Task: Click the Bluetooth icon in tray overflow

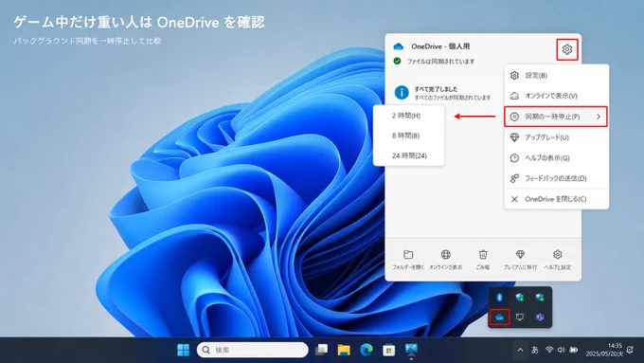Action: pos(499,298)
